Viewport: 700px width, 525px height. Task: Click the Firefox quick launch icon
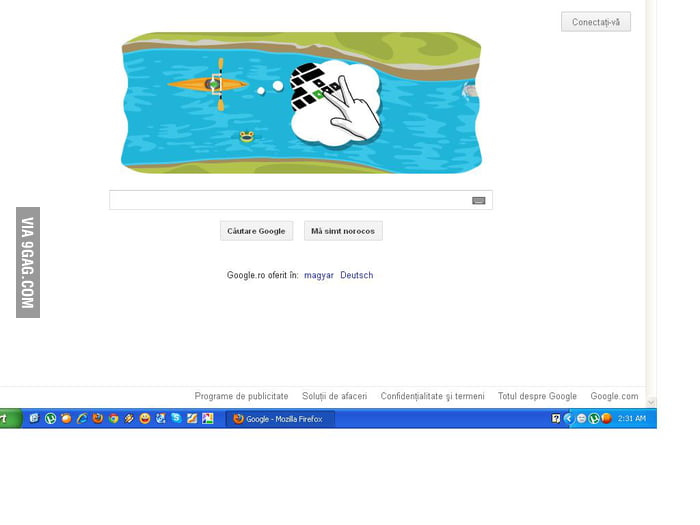coord(98,419)
